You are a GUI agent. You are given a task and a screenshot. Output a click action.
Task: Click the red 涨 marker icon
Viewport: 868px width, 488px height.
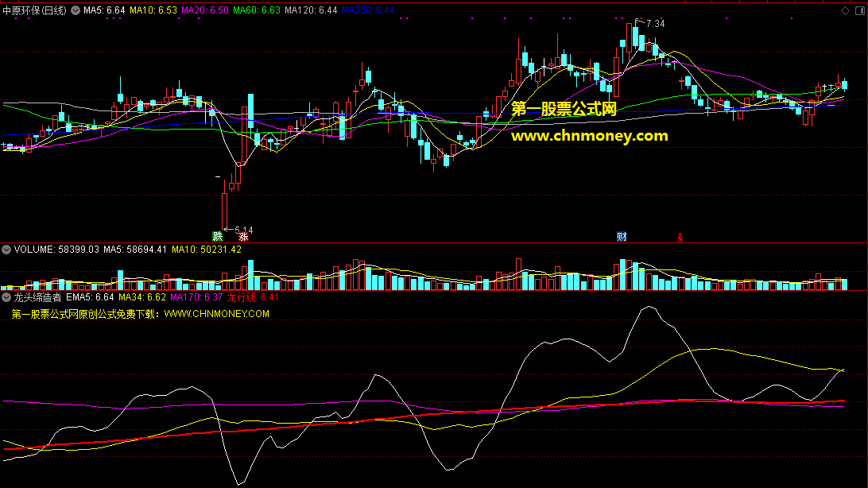click(243, 236)
